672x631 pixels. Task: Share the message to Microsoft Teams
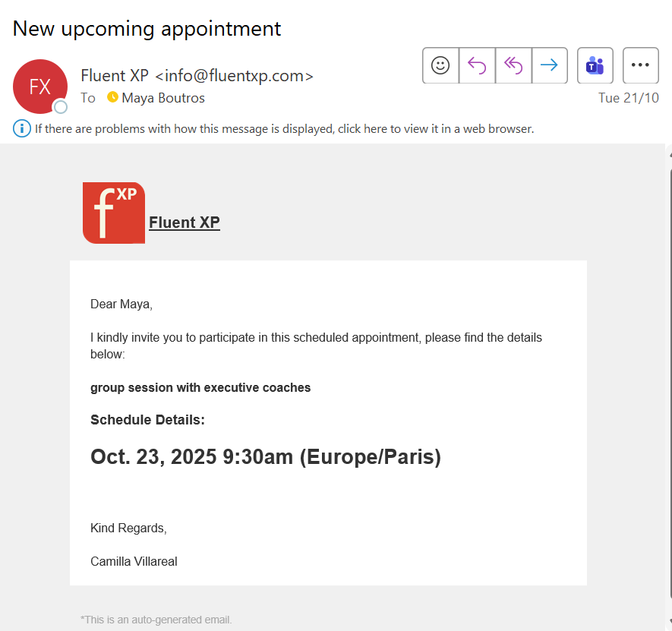pyautogui.click(x=595, y=65)
